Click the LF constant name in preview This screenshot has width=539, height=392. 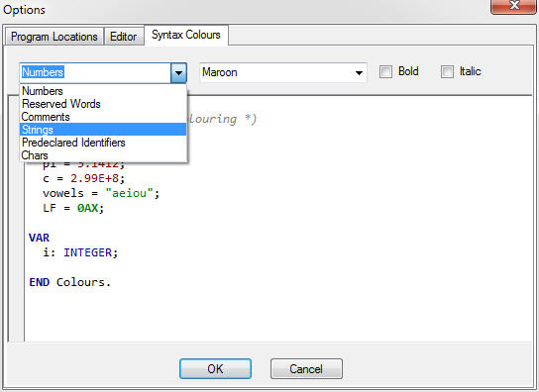point(50,208)
